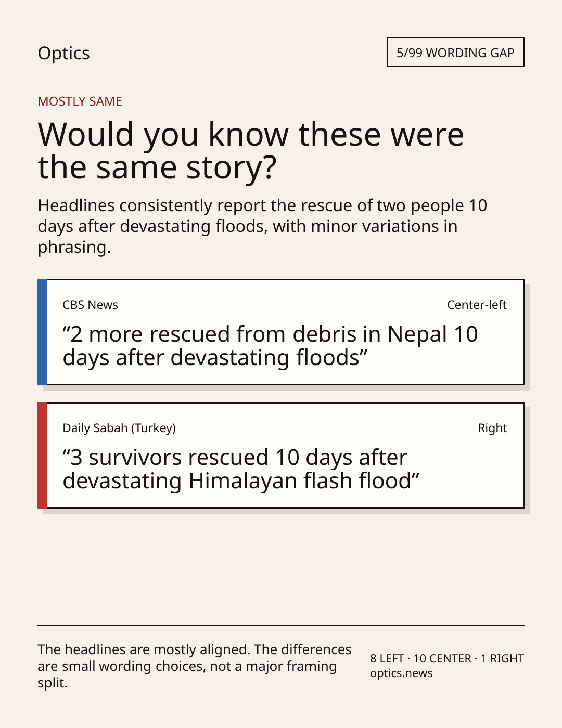Image resolution: width=562 pixels, height=728 pixels.
Task: Click the Center-left bias label
Action: pos(477,305)
